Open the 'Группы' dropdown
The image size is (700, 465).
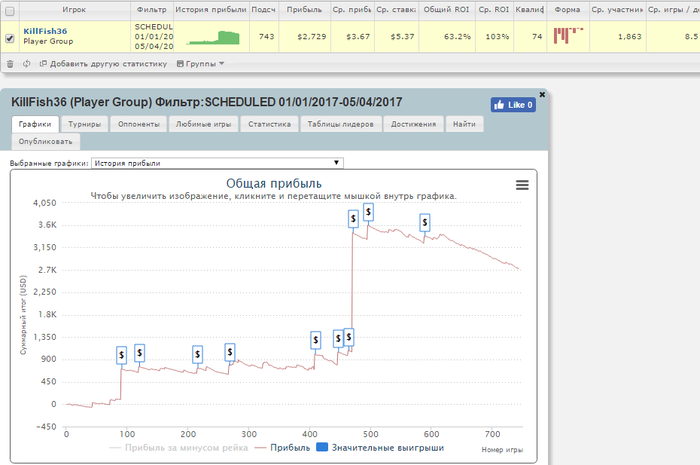tap(200, 64)
